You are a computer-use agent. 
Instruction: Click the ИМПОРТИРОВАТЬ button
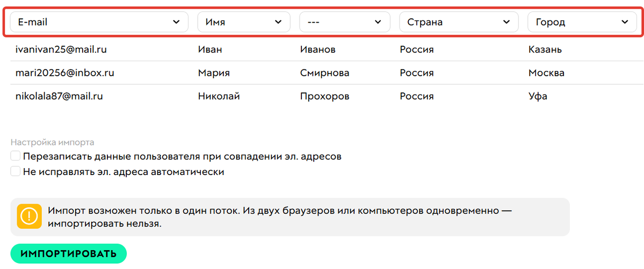(x=69, y=253)
